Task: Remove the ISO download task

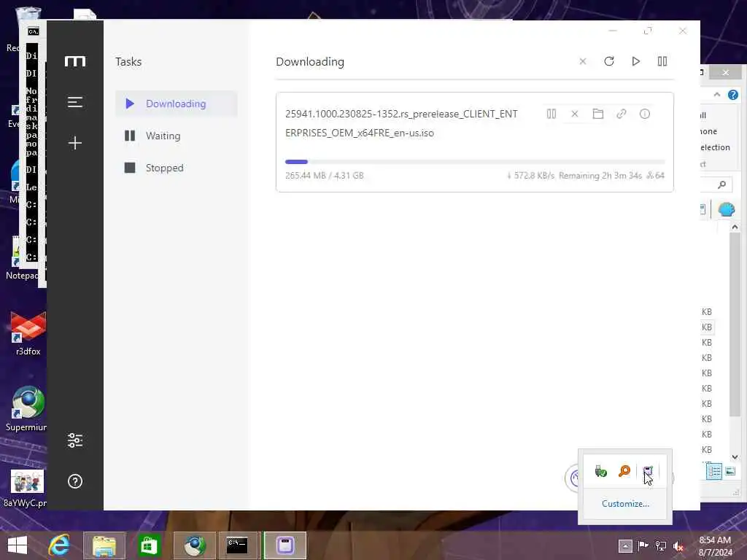Action: pyautogui.click(x=575, y=114)
